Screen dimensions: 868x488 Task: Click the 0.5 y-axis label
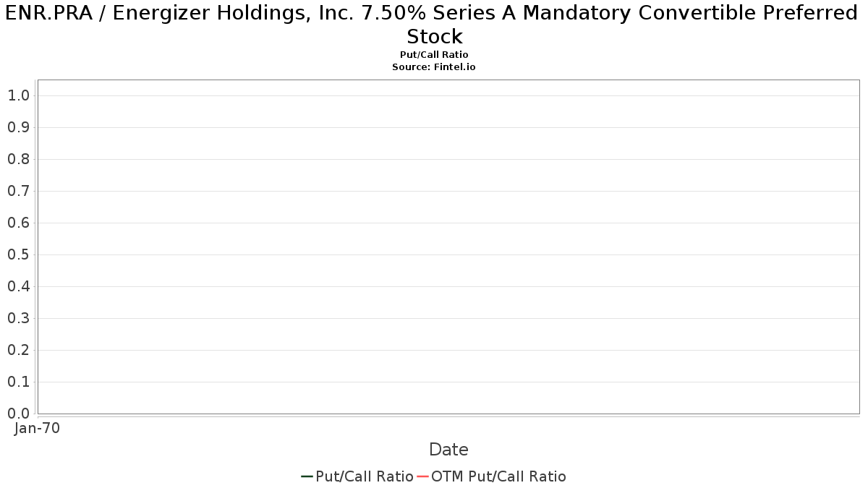19,254
